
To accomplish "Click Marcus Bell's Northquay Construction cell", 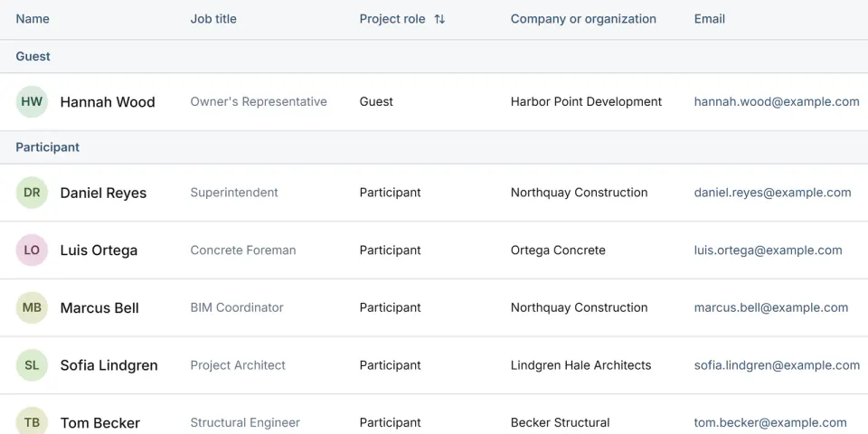I will pos(579,307).
